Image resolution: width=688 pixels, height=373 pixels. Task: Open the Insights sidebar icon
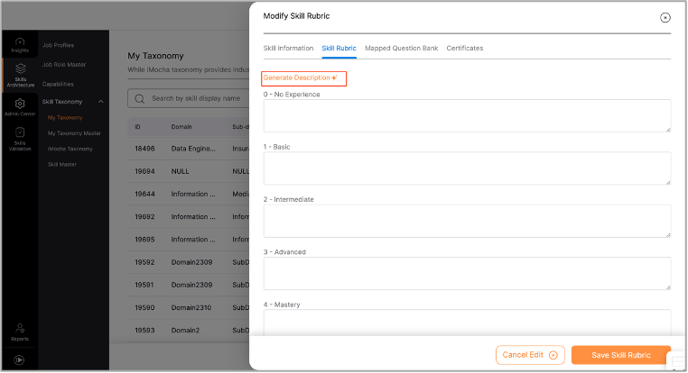pyautogui.click(x=20, y=42)
